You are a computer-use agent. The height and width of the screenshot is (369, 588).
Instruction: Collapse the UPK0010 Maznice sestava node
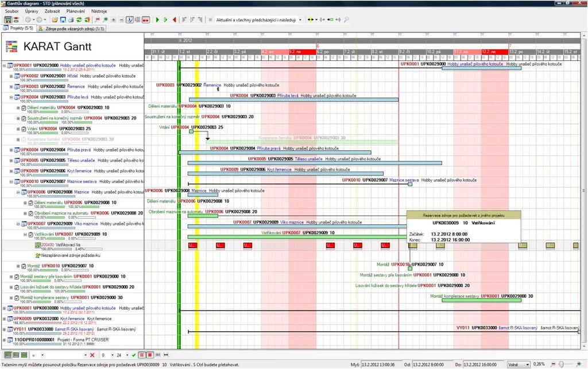pyautogui.click(x=11, y=182)
